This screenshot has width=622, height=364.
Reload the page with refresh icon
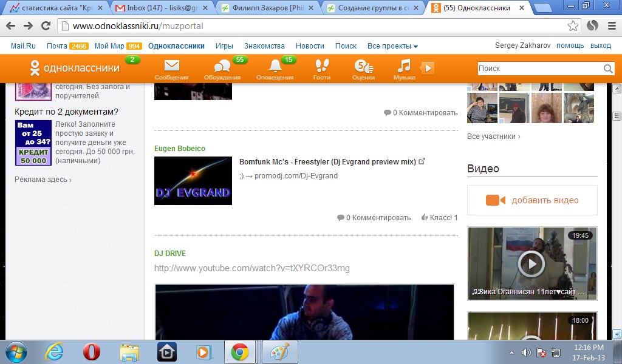point(46,26)
